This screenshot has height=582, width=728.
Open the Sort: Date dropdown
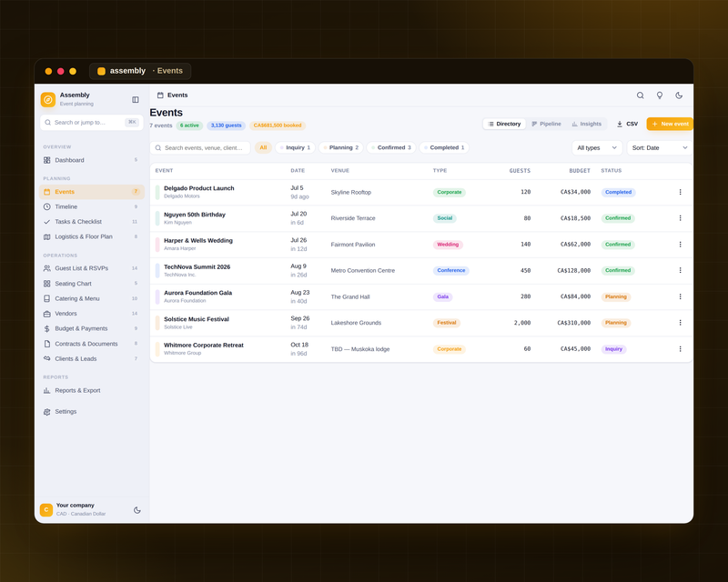659,147
